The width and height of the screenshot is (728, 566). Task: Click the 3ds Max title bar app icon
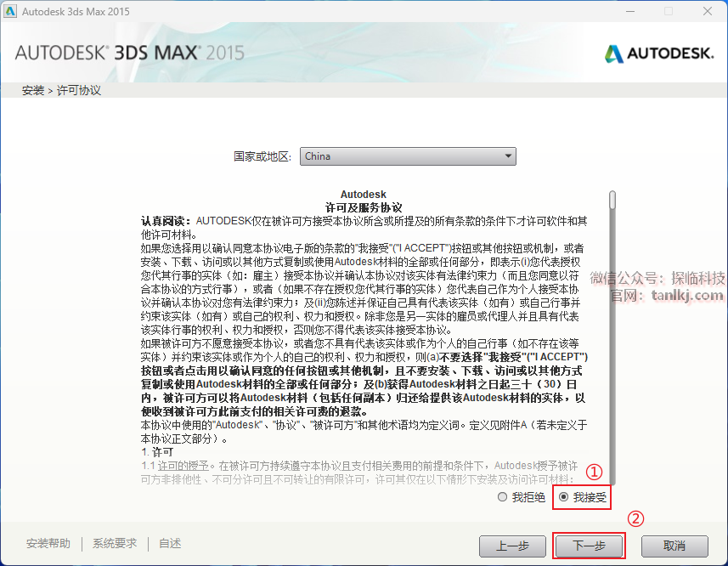click(x=10, y=11)
